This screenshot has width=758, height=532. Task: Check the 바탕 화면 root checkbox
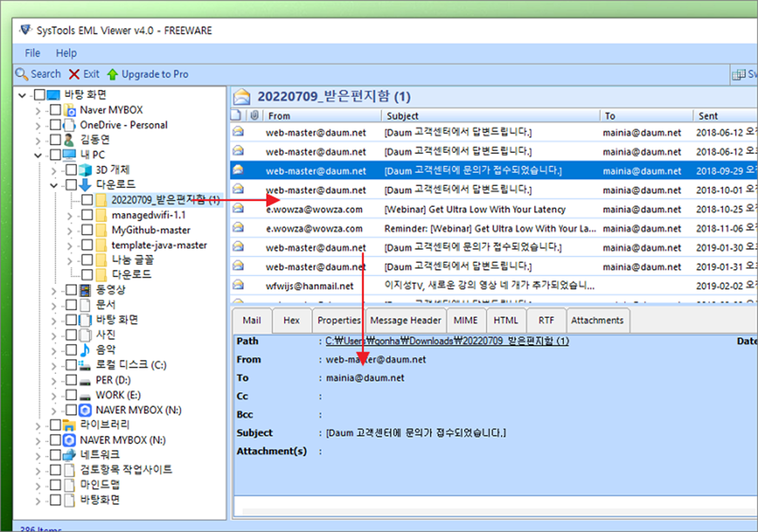pyautogui.click(x=39, y=95)
